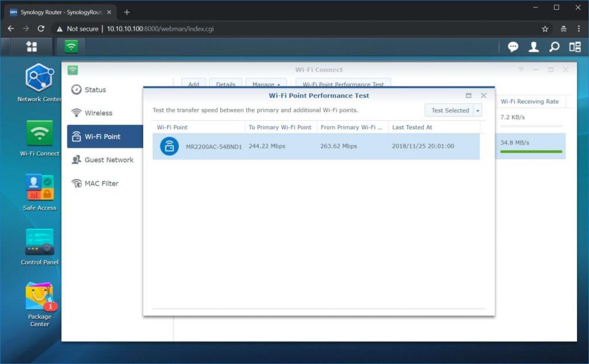Click the 34.8 MB/s receiving rate

coord(515,143)
